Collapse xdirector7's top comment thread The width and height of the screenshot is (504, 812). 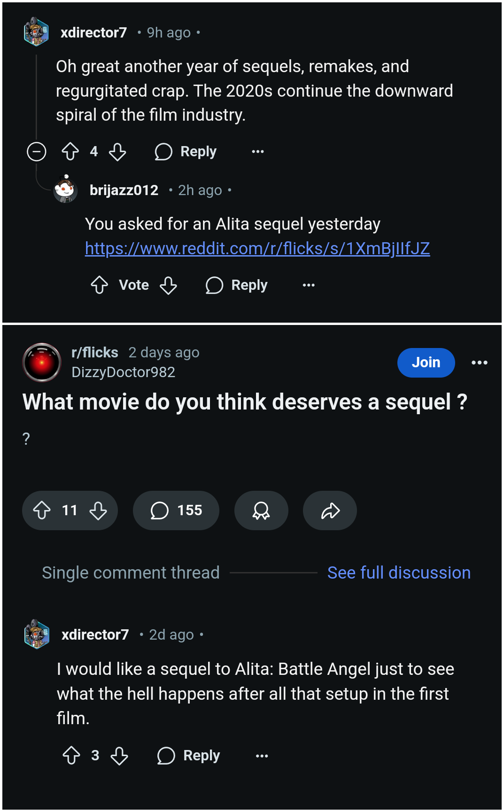[x=37, y=152]
